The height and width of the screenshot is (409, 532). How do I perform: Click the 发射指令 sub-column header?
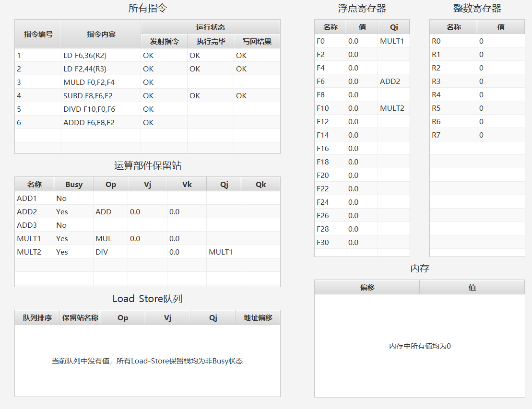point(163,41)
